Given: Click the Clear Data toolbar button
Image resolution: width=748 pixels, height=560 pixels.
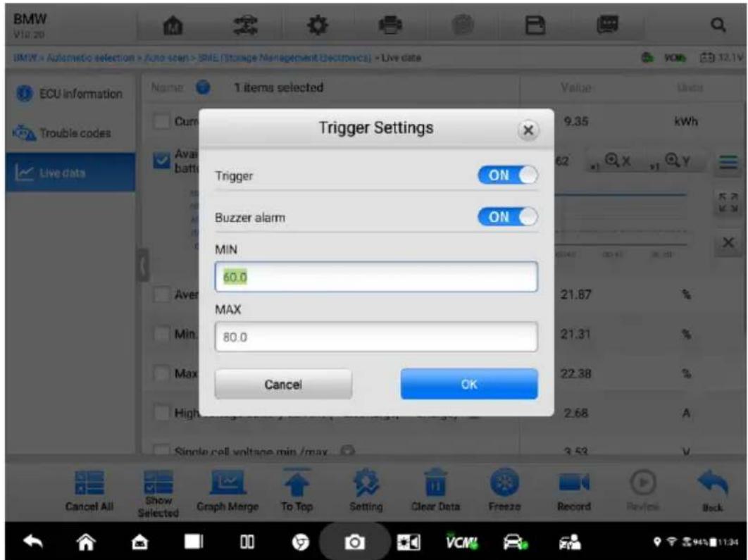Looking at the screenshot, I should coord(435,490).
